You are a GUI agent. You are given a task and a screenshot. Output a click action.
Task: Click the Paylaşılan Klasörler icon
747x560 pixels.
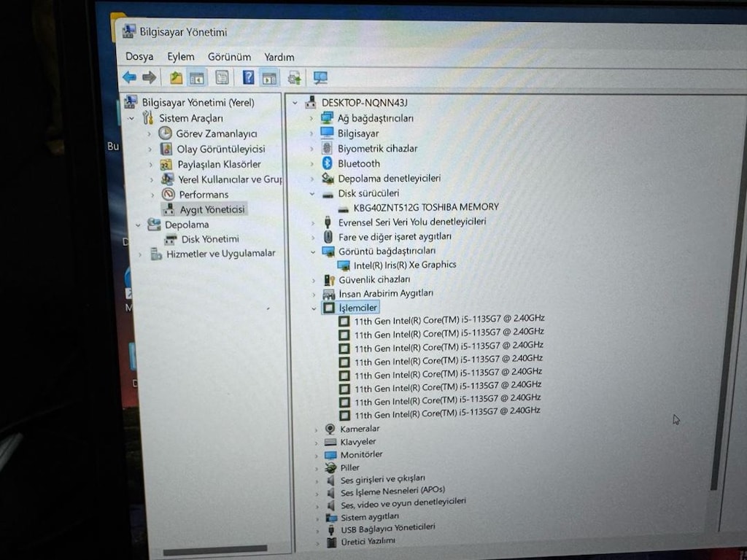click(x=166, y=164)
